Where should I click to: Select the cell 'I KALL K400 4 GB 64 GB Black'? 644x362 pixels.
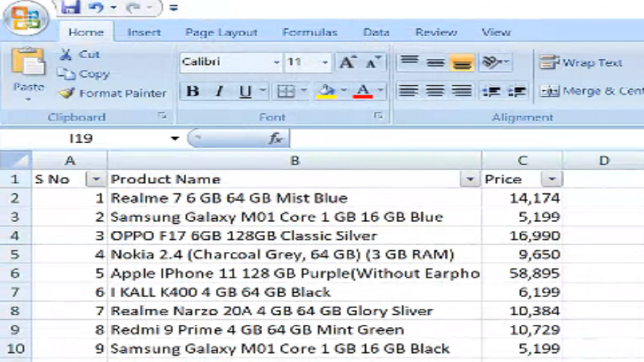(x=295, y=292)
